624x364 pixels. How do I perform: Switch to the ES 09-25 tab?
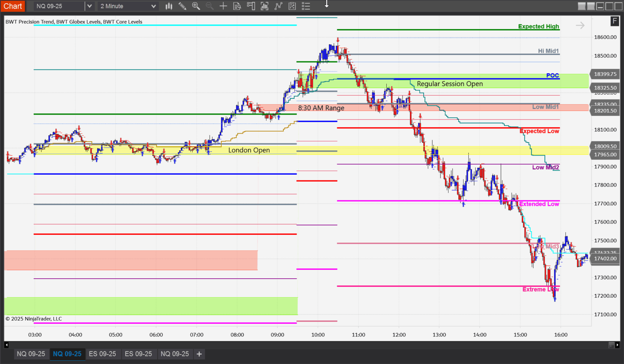coord(103,354)
